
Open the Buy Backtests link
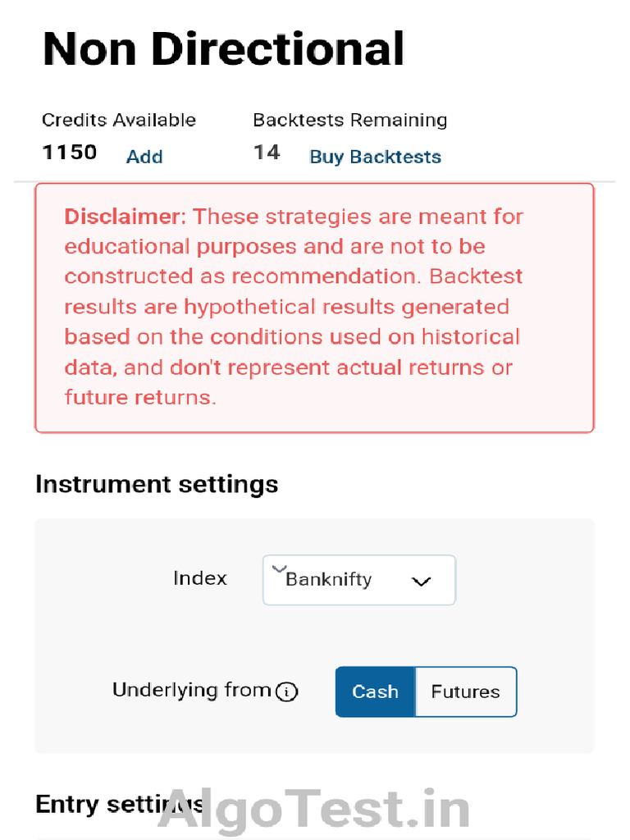tap(375, 157)
